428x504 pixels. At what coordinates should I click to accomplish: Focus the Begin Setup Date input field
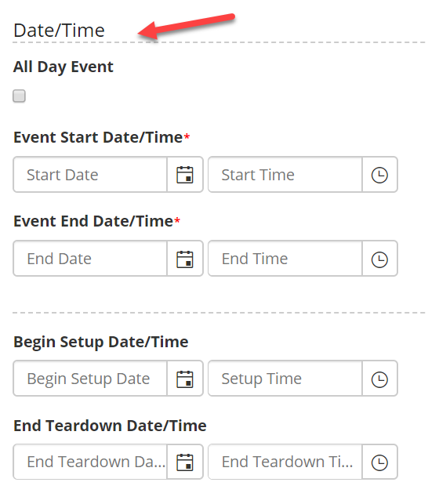[90, 379]
